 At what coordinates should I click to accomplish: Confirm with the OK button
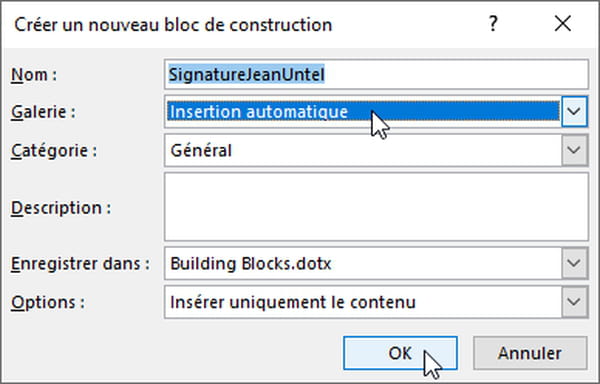400,353
